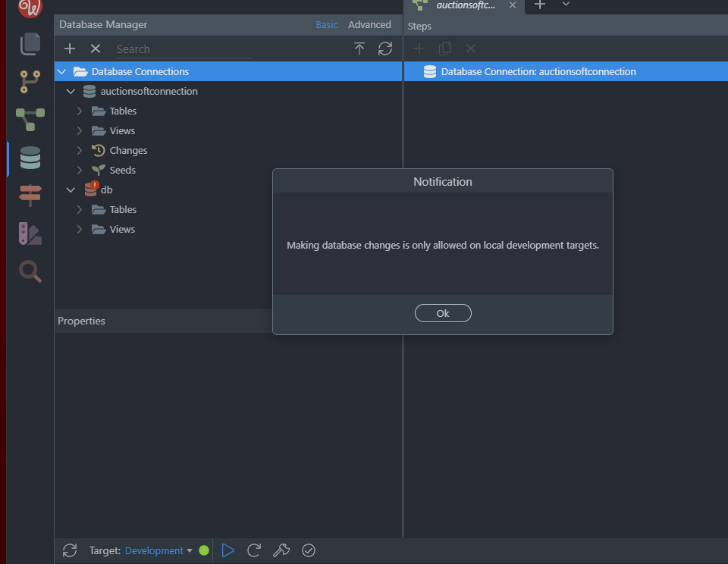Collapse the db connection node

point(71,190)
